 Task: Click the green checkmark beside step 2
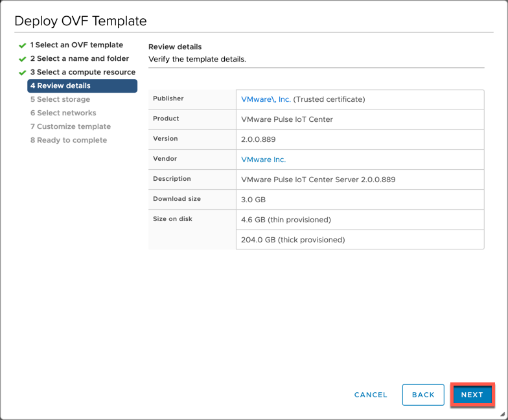22,59
